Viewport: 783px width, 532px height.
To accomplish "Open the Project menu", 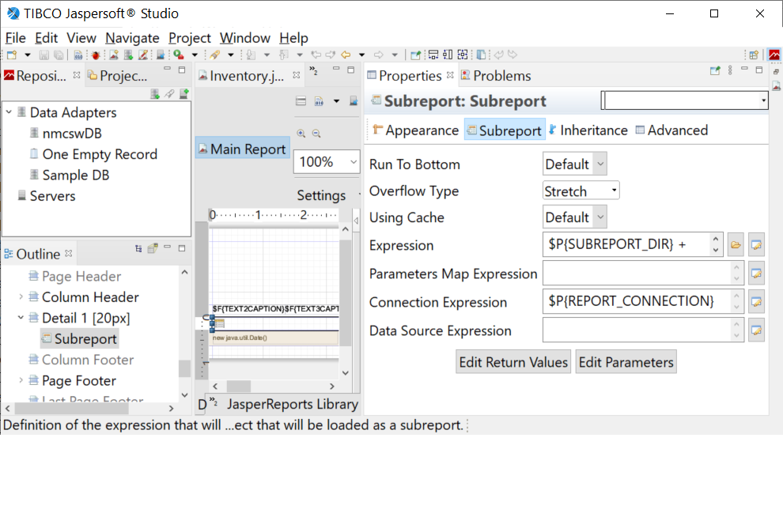I will (x=190, y=38).
